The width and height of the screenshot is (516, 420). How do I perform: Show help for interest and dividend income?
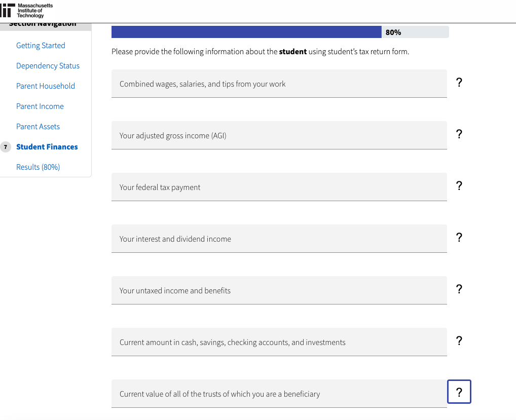459,238
